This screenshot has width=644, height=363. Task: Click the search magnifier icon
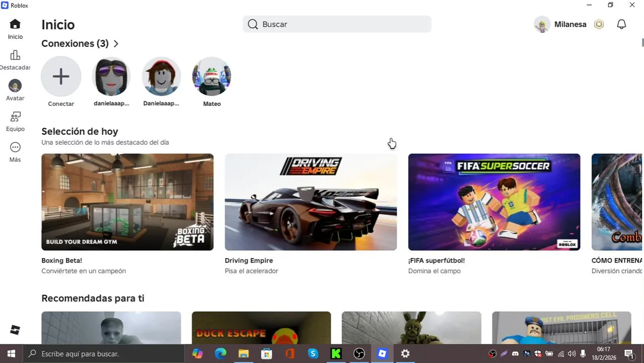[253, 24]
